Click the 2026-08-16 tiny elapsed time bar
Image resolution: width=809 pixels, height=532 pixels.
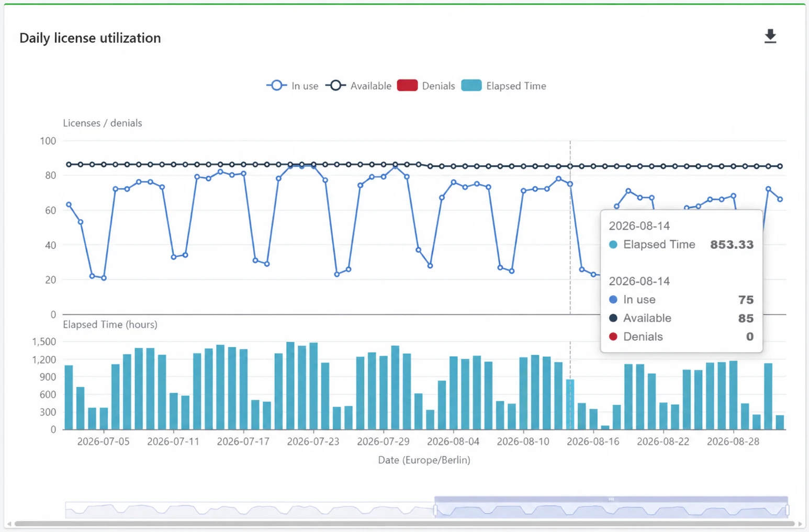tap(605, 427)
